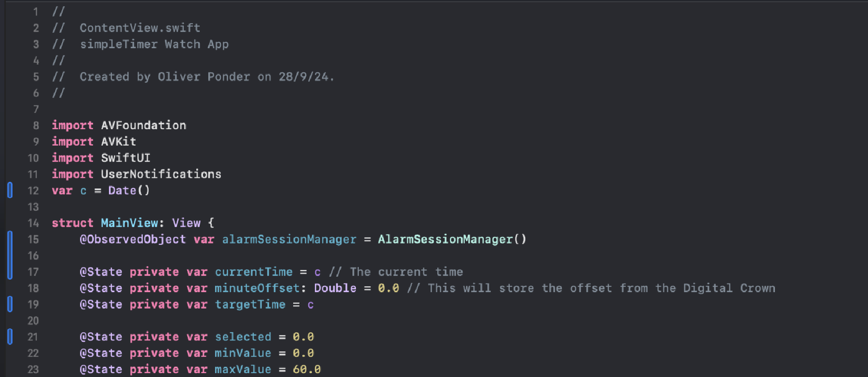
Task: Click the AlarmSessionManager() initializer call
Action: [x=452, y=239]
